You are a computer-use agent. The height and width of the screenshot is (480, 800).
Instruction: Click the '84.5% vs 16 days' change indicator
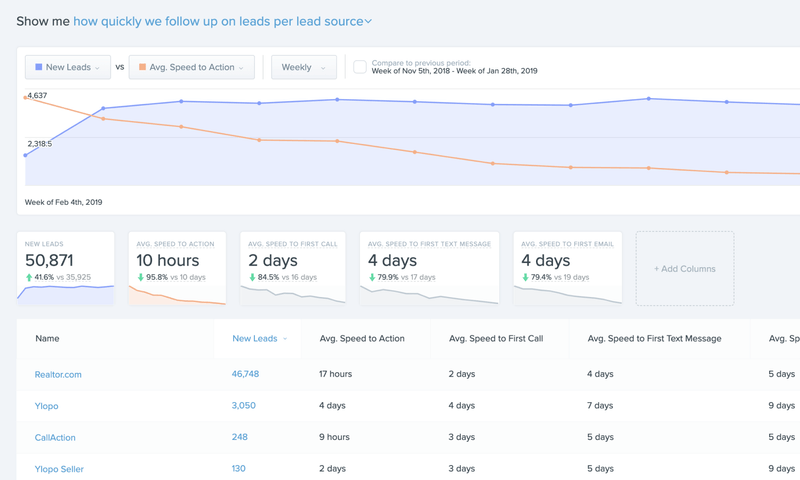283,277
